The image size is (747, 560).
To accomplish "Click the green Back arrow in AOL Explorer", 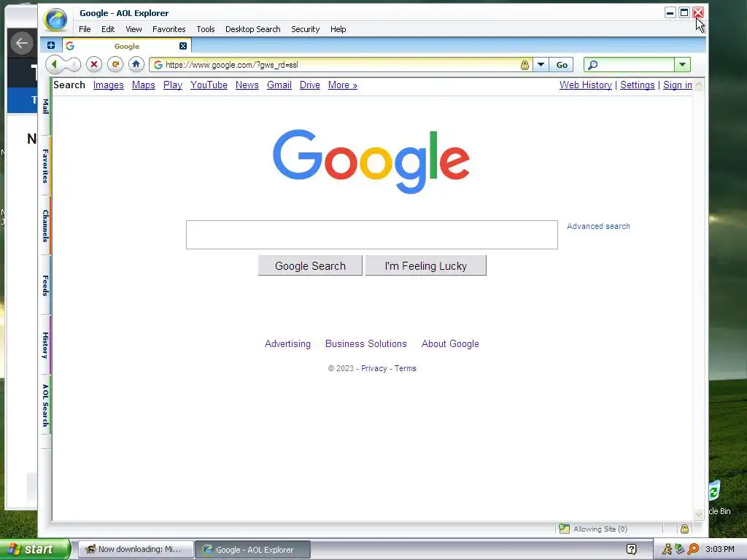I will [x=55, y=64].
